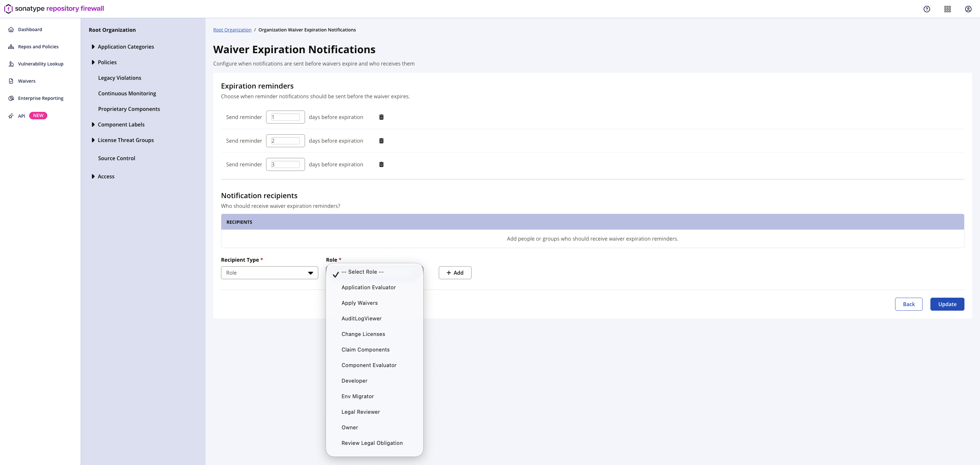Open Source Control section
980x465 pixels.
tap(116, 158)
